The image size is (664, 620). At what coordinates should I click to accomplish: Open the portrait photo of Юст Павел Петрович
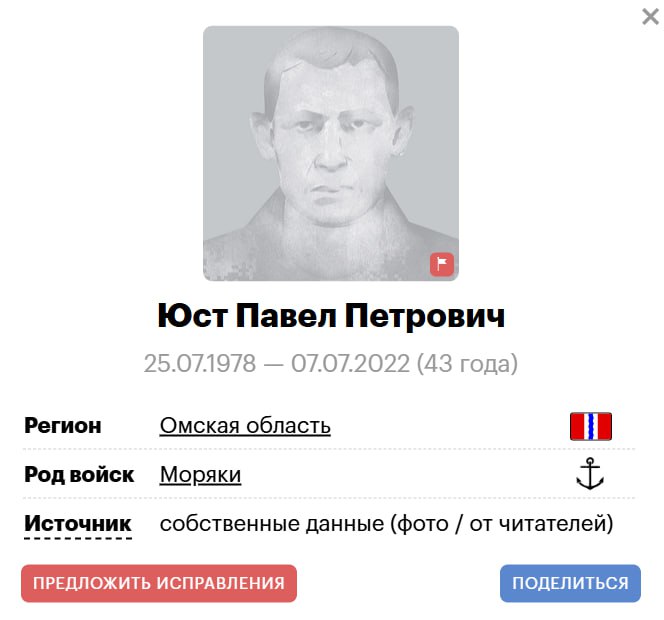(x=331, y=153)
